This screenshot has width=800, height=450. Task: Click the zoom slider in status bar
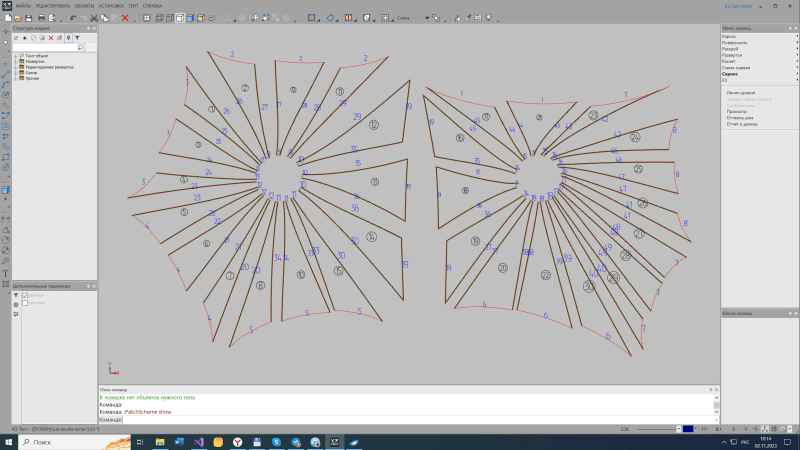point(655,429)
